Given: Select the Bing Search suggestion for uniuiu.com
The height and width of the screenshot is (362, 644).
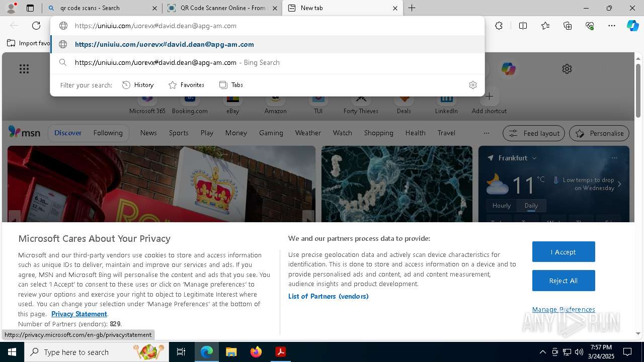Looking at the screenshot, I should [267, 62].
